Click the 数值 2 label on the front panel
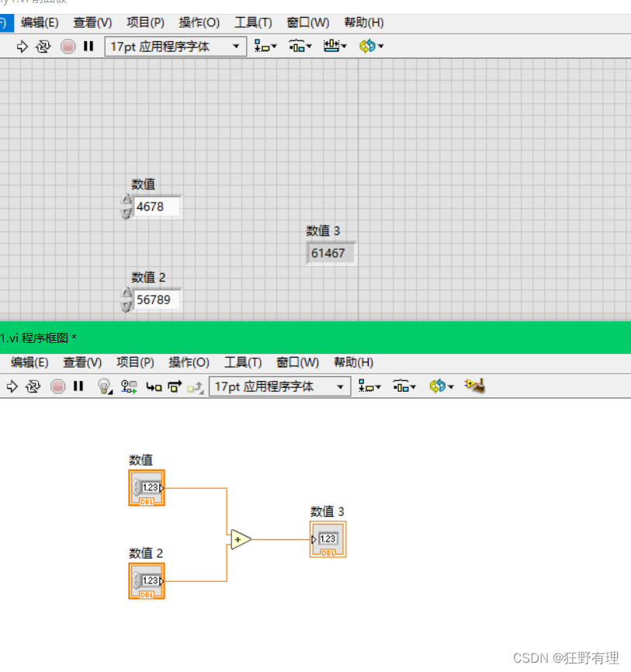Viewport: 631px width, 672px height. [148, 277]
